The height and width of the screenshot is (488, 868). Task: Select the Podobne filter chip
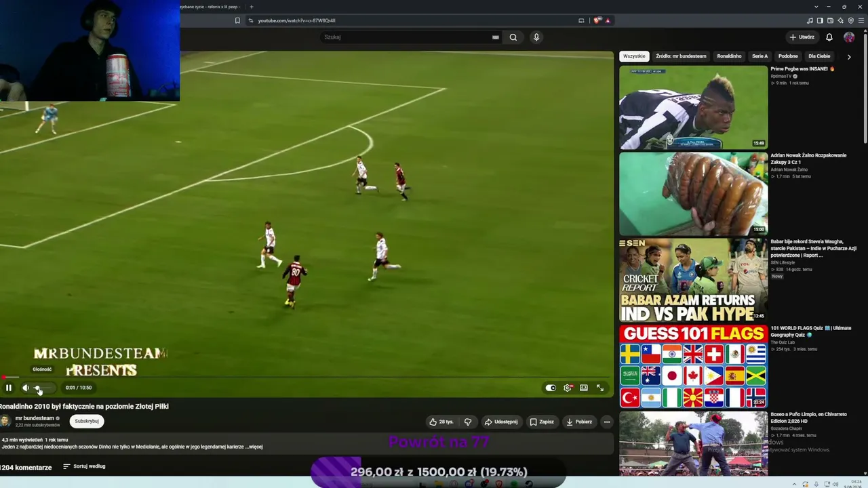pyautogui.click(x=788, y=56)
